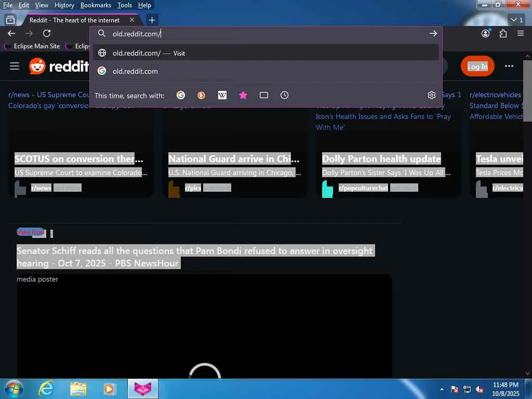Search open tabs with the tab icon

click(263, 96)
